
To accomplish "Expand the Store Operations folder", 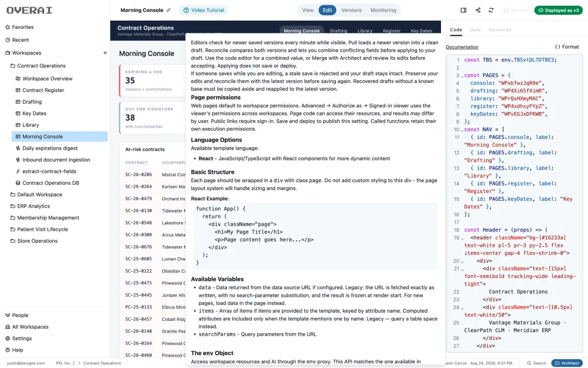I will pos(34,241).
